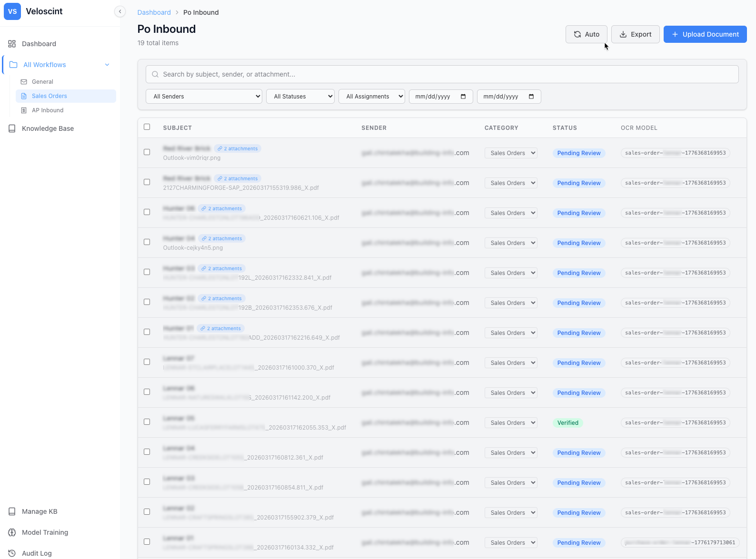Check the 2127CHARMINGFORGE-SAP row checkbox
This screenshot has height=559, width=756.
(x=147, y=182)
